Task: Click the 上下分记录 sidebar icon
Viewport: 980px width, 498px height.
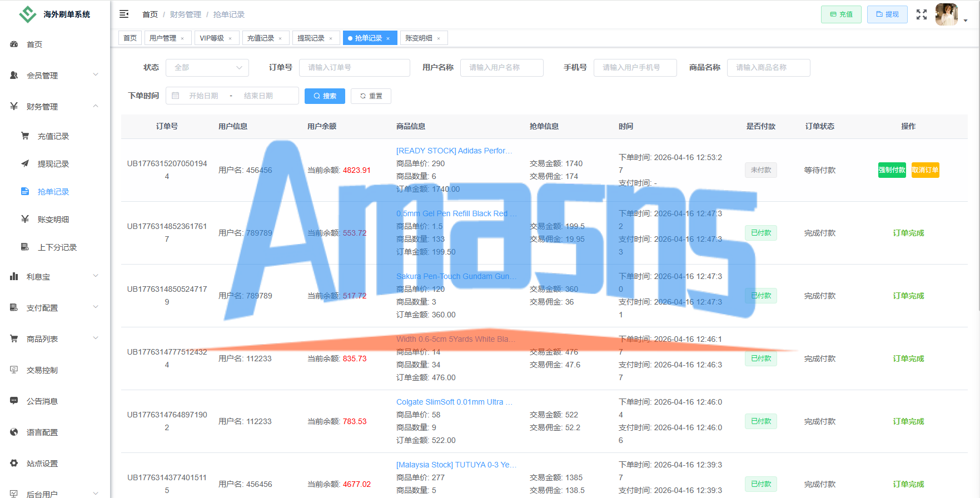Action: [25, 247]
